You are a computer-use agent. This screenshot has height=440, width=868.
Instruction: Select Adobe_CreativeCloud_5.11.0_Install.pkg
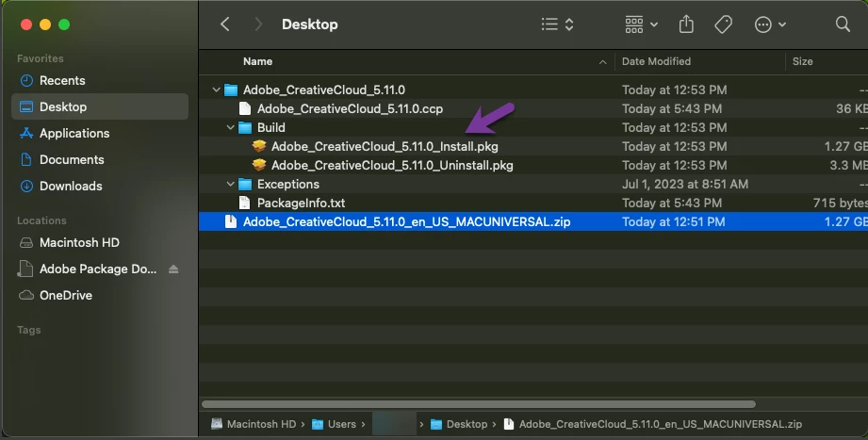click(x=385, y=146)
